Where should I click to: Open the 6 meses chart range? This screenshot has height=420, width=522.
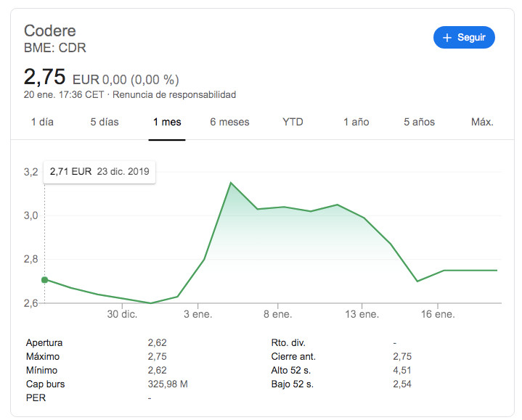(x=229, y=122)
